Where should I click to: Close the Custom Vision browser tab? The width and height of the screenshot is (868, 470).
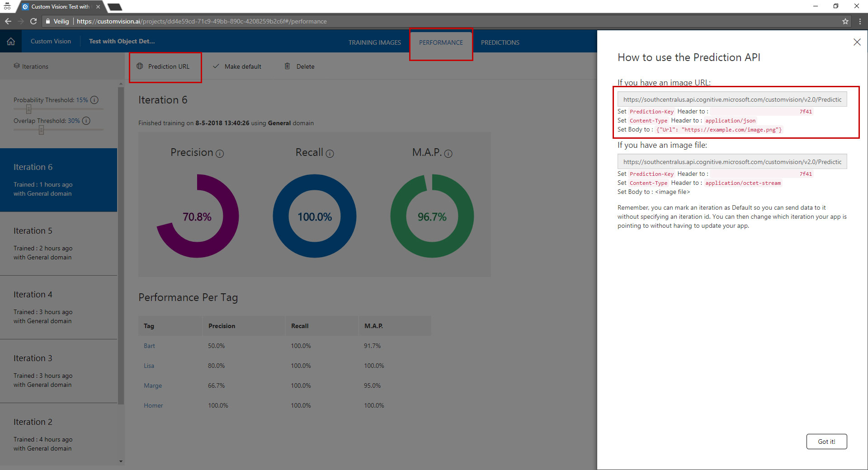click(98, 7)
